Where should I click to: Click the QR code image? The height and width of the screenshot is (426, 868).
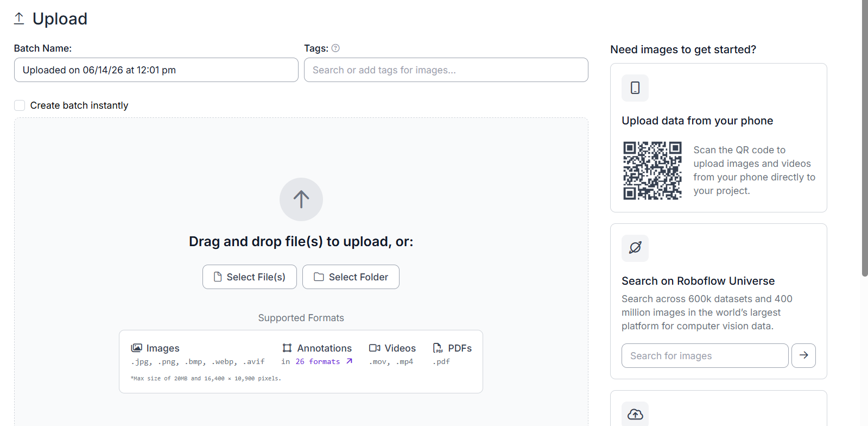point(652,171)
